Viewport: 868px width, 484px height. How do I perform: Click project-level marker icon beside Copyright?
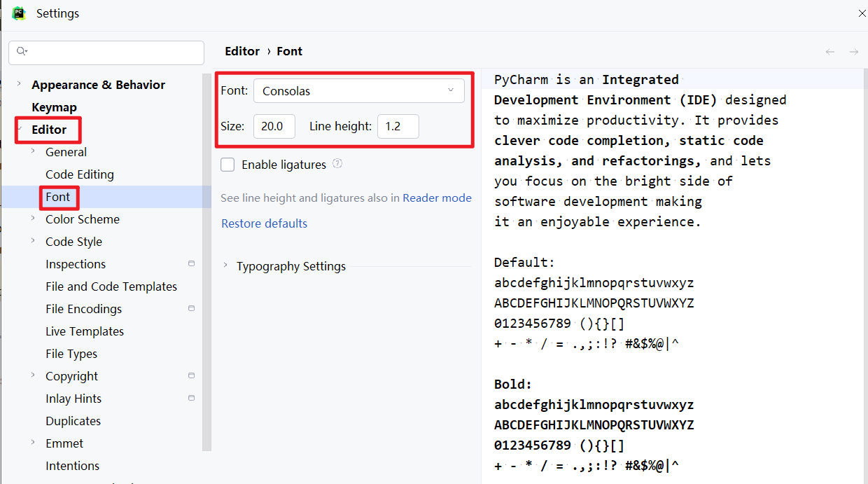click(192, 375)
